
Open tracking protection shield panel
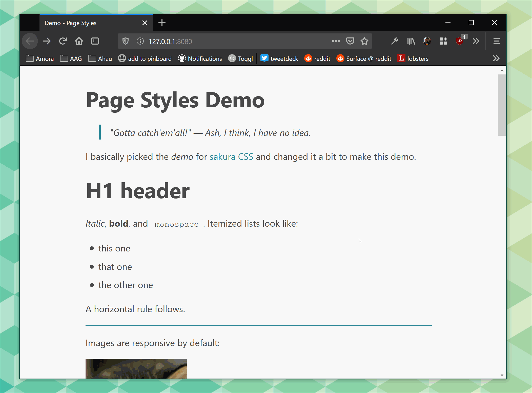point(126,41)
